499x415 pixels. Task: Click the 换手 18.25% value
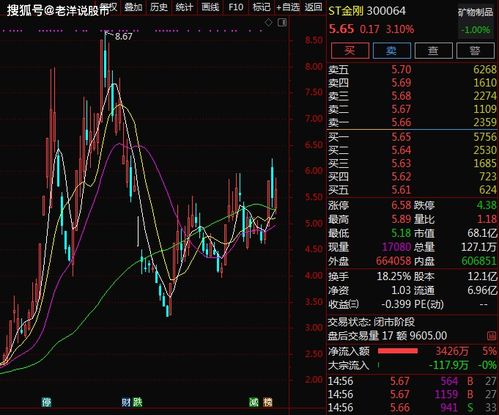(394, 276)
